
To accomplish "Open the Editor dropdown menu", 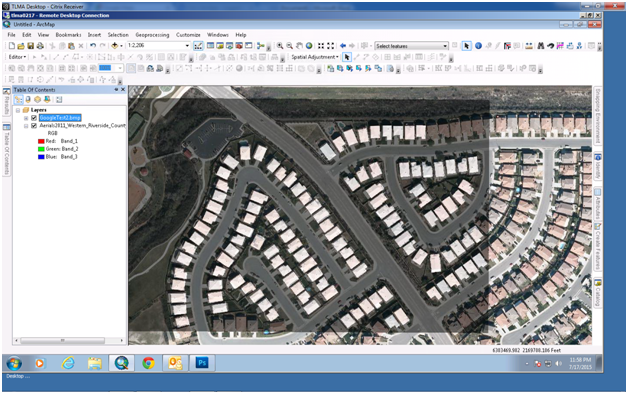I will tap(17, 57).
